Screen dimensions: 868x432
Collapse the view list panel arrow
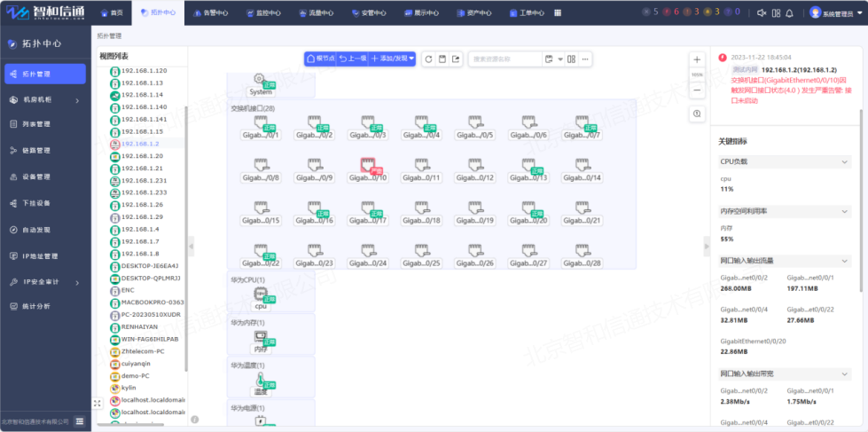click(192, 246)
